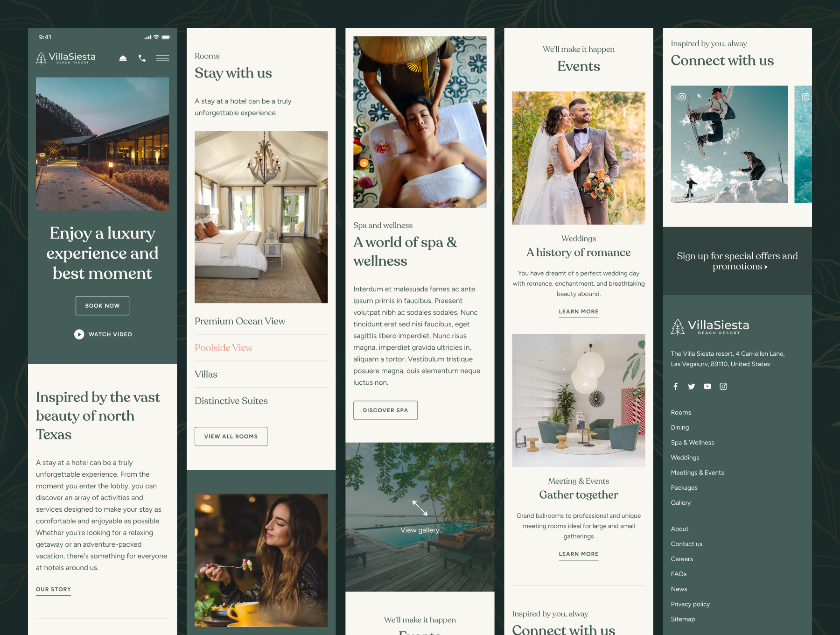840x635 pixels.
Task: Open the Privacy policy page
Action: tap(690, 604)
